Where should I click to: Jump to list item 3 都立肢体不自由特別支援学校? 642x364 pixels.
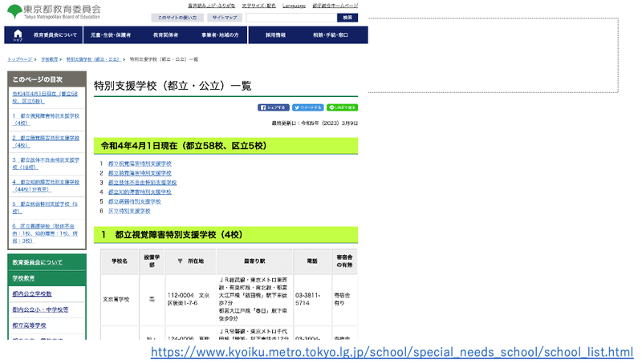coord(142,183)
